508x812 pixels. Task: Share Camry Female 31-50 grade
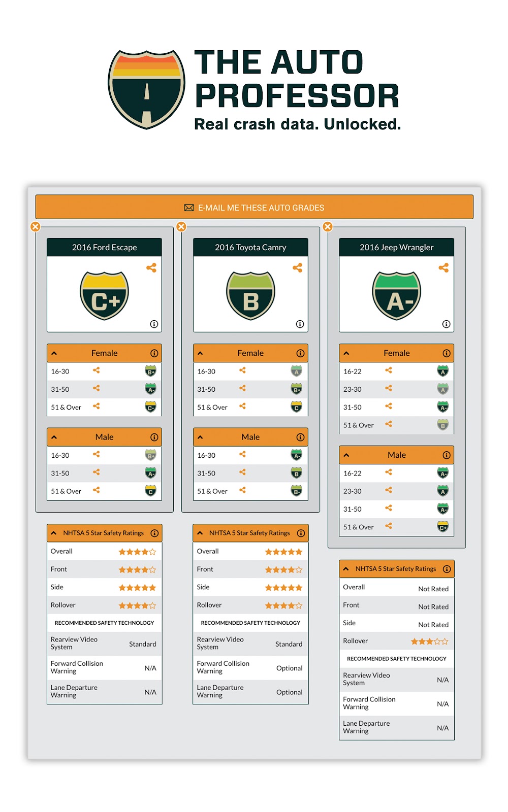coord(242,388)
